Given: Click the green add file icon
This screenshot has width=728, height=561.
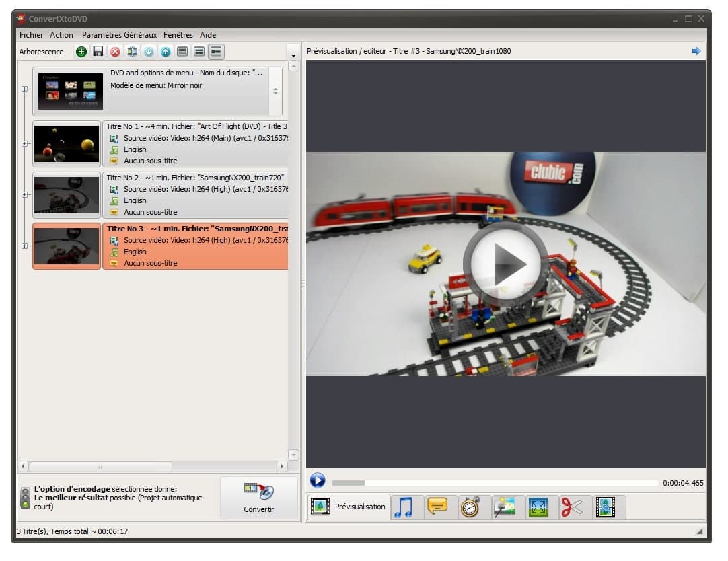Looking at the screenshot, I should click(81, 52).
